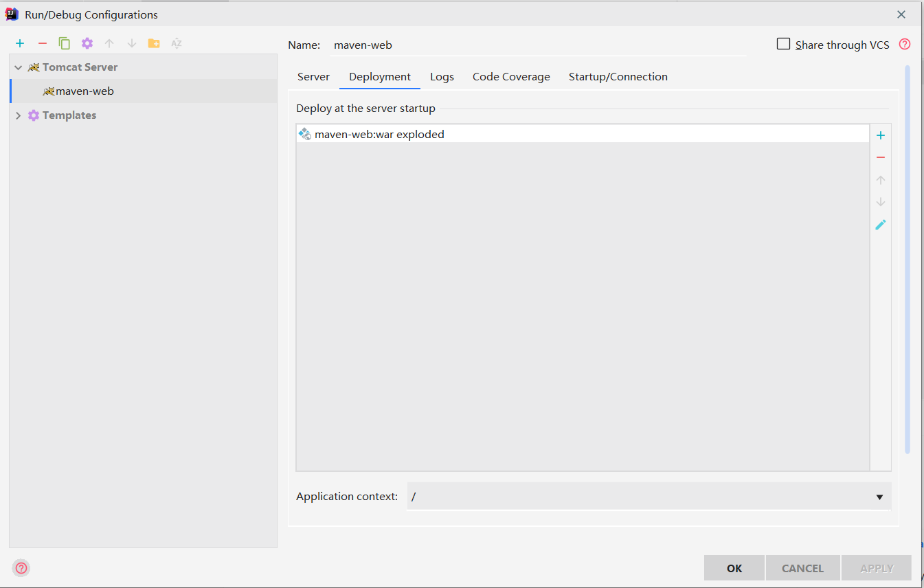924x588 pixels.
Task: Open the help button at bottom left
Action: [21, 568]
